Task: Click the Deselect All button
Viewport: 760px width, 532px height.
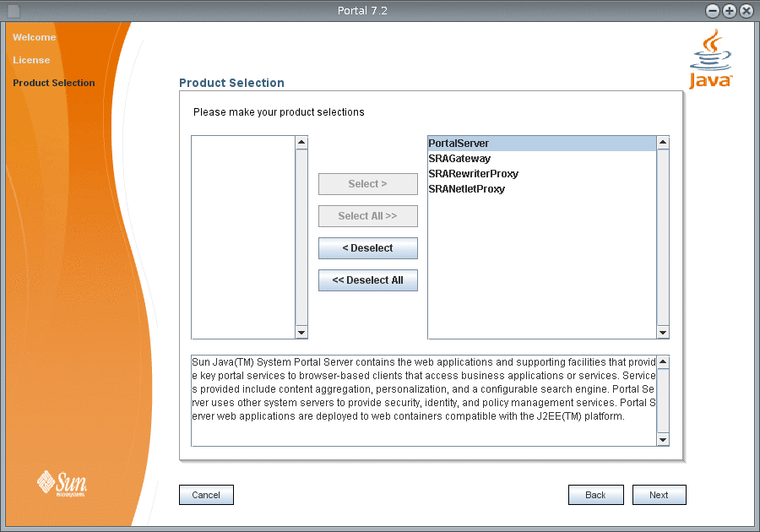Action: tap(368, 280)
